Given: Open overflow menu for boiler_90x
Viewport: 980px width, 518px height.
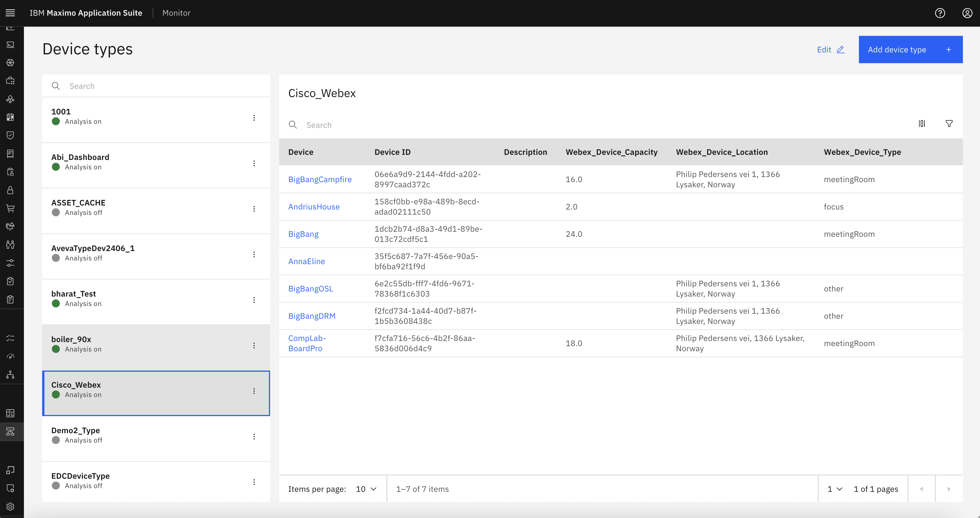Looking at the screenshot, I should tap(254, 346).
